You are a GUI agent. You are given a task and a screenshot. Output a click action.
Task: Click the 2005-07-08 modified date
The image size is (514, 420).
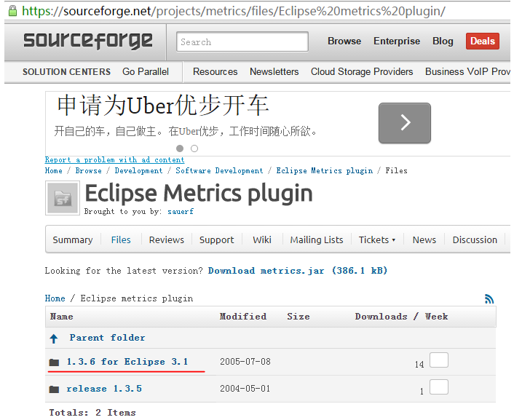(245, 362)
